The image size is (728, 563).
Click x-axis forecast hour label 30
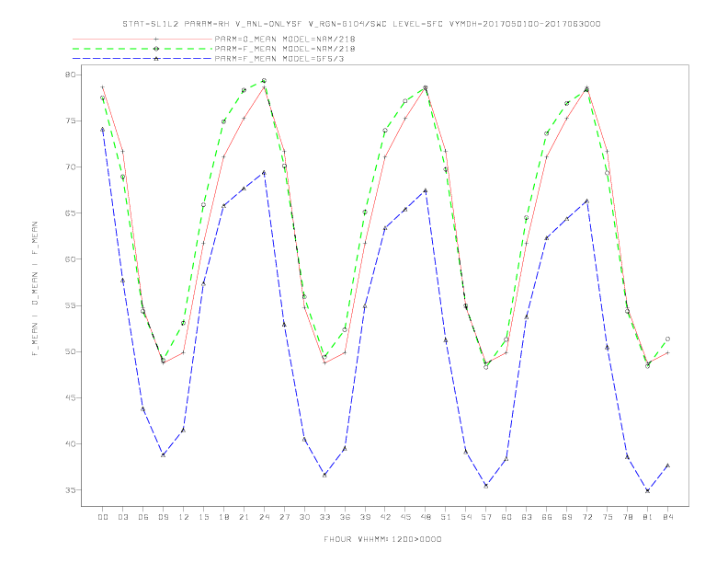pyautogui.click(x=304, y=517)
